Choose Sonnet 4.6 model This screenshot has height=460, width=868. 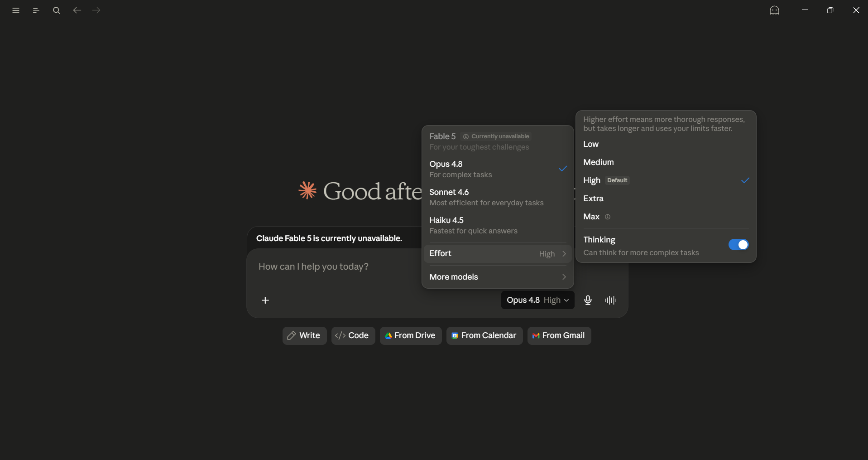click(498, 197)
